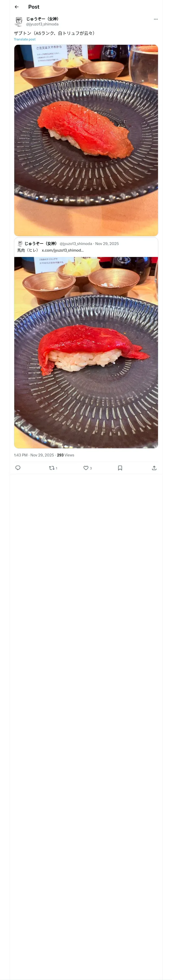Click the quoted post's small avatar
The width and height of the screenshot is (172, 980).
tap(20, 243)
